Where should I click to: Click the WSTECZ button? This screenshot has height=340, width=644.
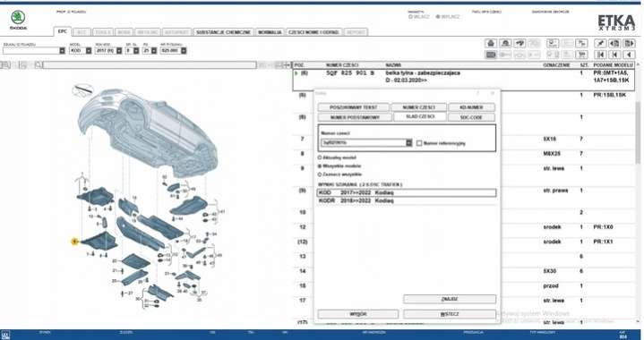click(x=450, y=314)
